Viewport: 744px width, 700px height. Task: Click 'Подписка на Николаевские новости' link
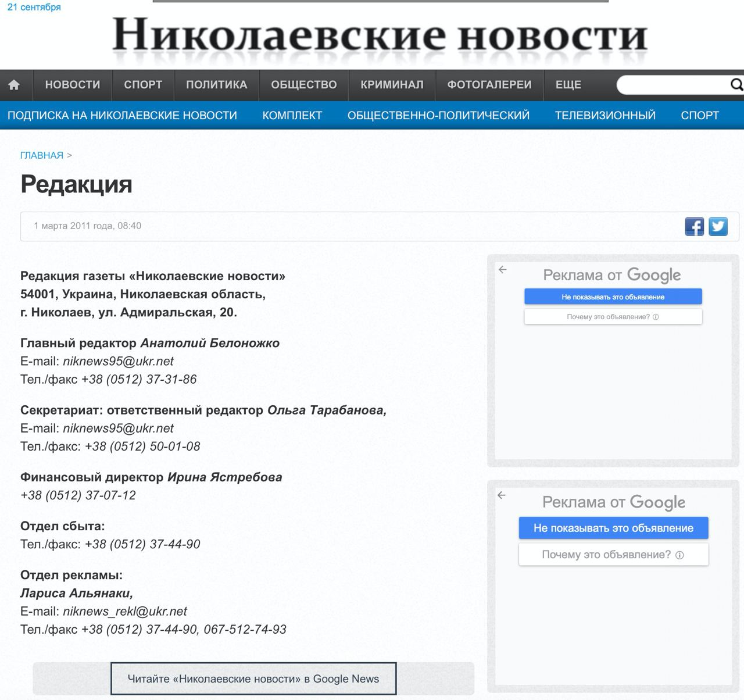click(x=122, y=115)
